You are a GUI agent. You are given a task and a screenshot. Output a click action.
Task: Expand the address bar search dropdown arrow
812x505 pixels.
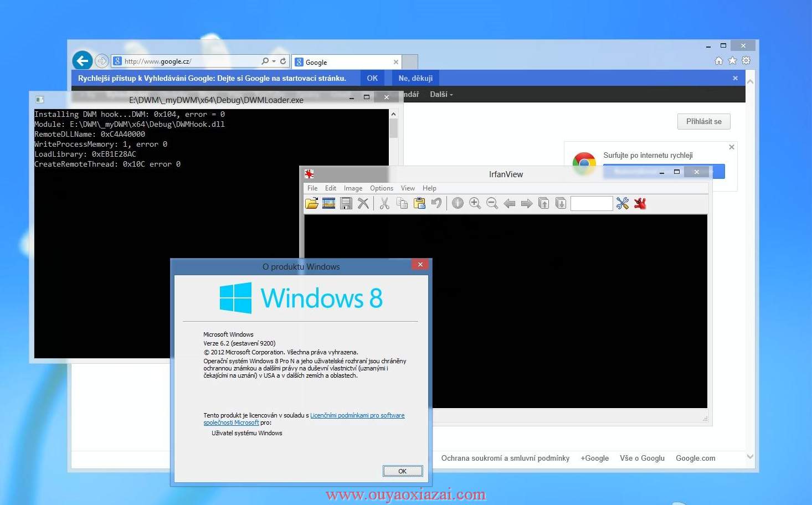tap(274, 61)
